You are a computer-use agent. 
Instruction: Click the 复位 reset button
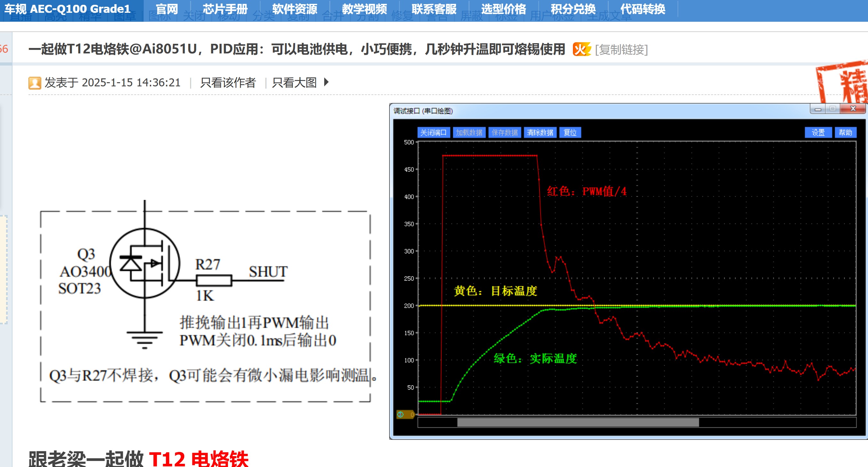point(570,133)
